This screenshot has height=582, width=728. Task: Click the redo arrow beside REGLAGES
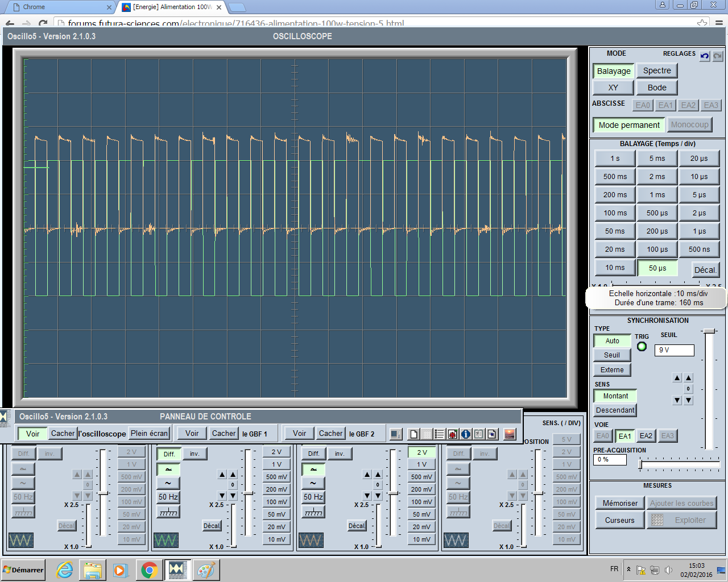(x=718, y=56)
